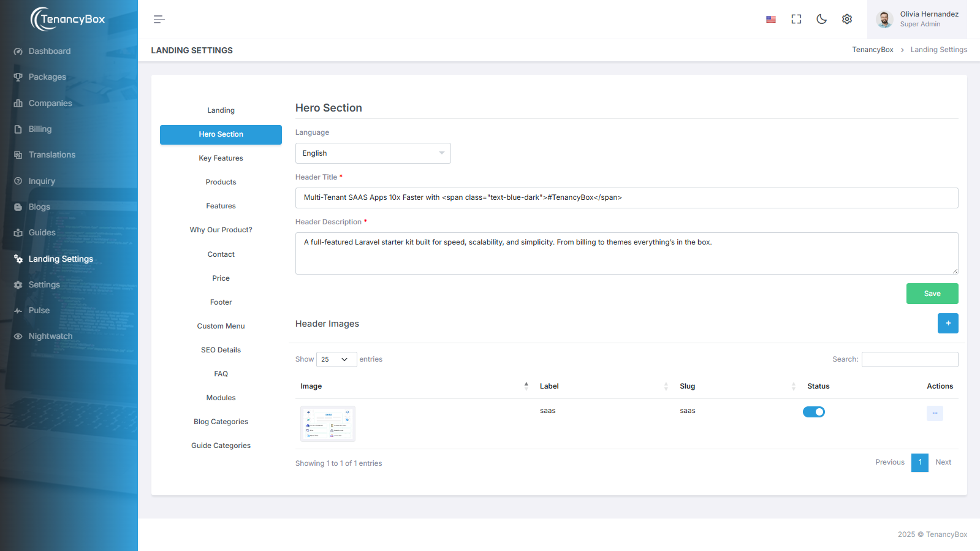Switch to the Guide Categories tab
This screenshot has width=980, height=551.
point(221,446)
